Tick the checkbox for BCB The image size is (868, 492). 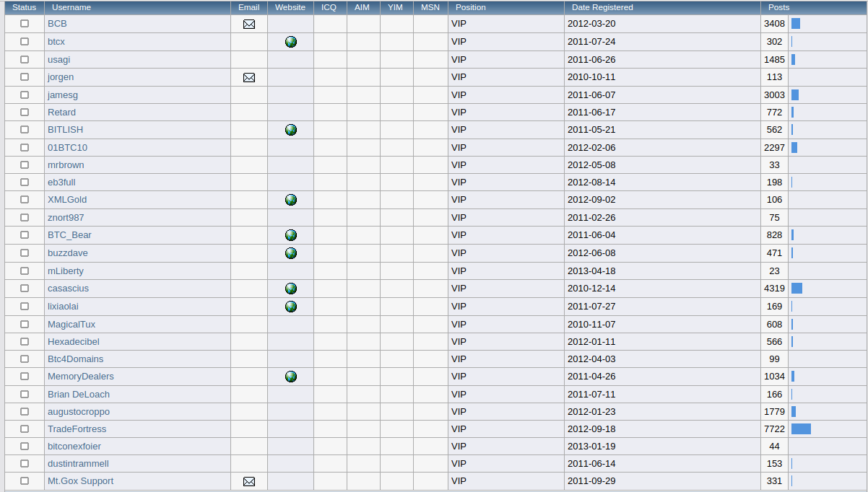(25, 24)
